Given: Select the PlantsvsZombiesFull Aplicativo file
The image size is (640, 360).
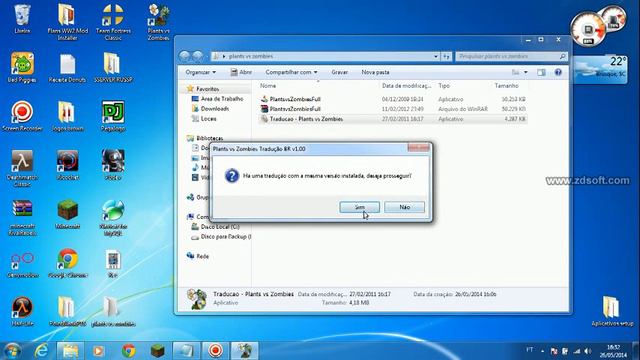Looking at the screenshot, I should pyautogui.click(x=393, y=99).
